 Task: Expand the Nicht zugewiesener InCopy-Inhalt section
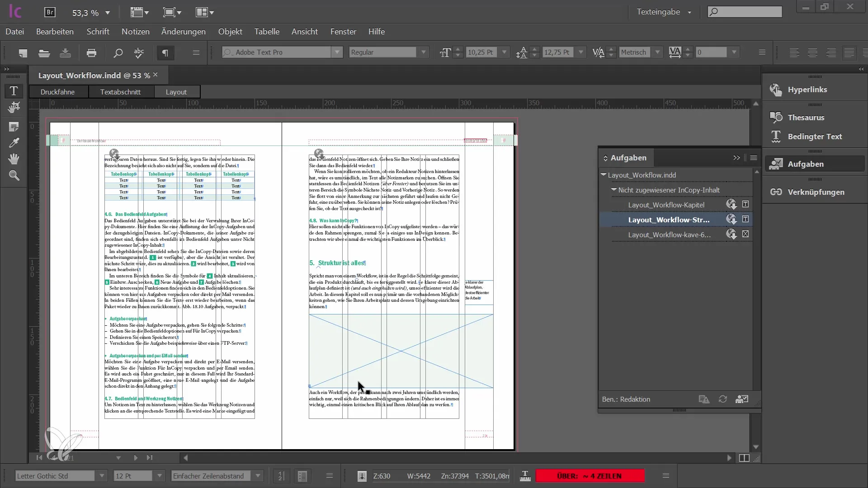[x=614, y=189]
